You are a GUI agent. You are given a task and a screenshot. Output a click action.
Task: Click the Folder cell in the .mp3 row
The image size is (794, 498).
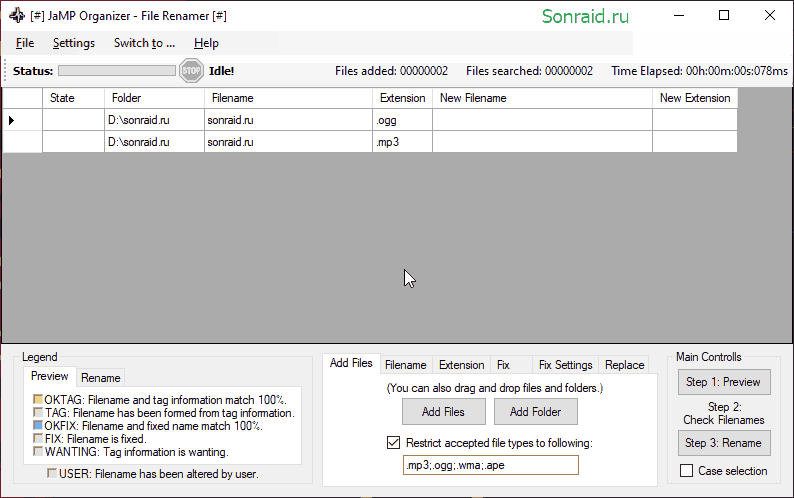154,142
